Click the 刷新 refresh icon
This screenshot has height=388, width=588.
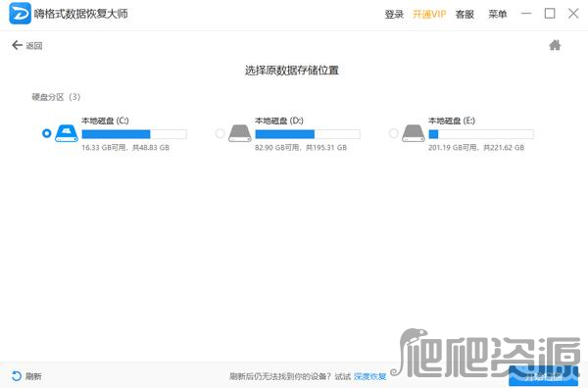click(16, 376)
